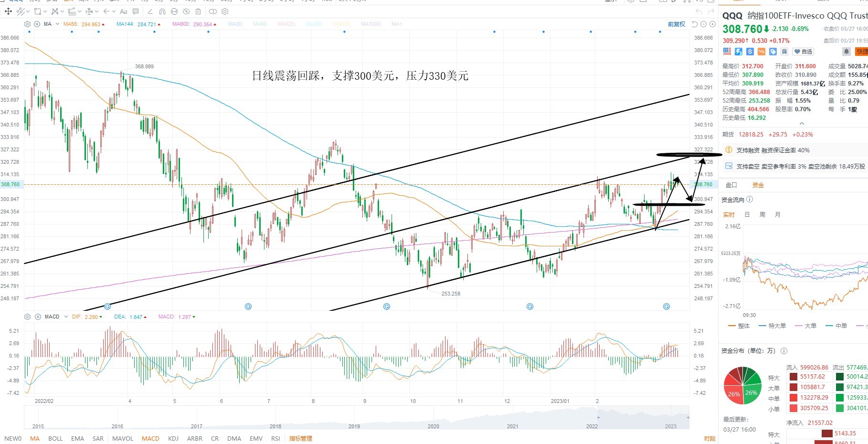The height and width of the screenshot is (444, 868).
Task: Click the bell price alert icon
Action: (847, 52)
